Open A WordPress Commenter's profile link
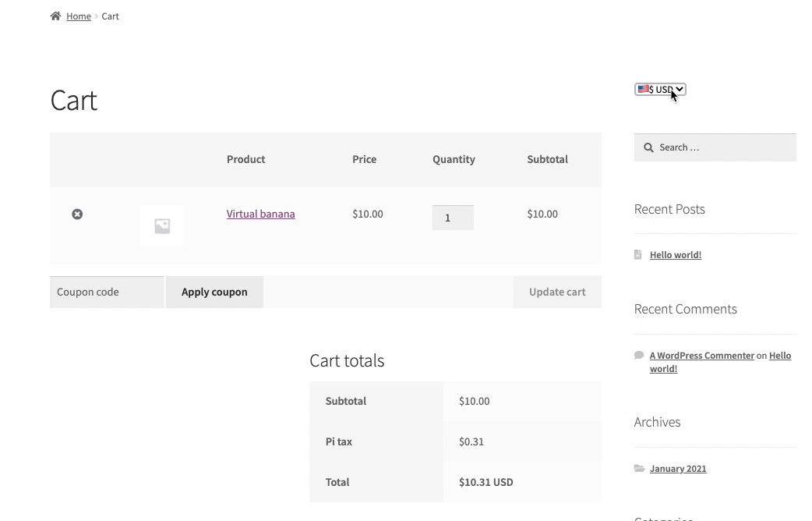This screenshot has width=812, height=521. click(701, 355)
